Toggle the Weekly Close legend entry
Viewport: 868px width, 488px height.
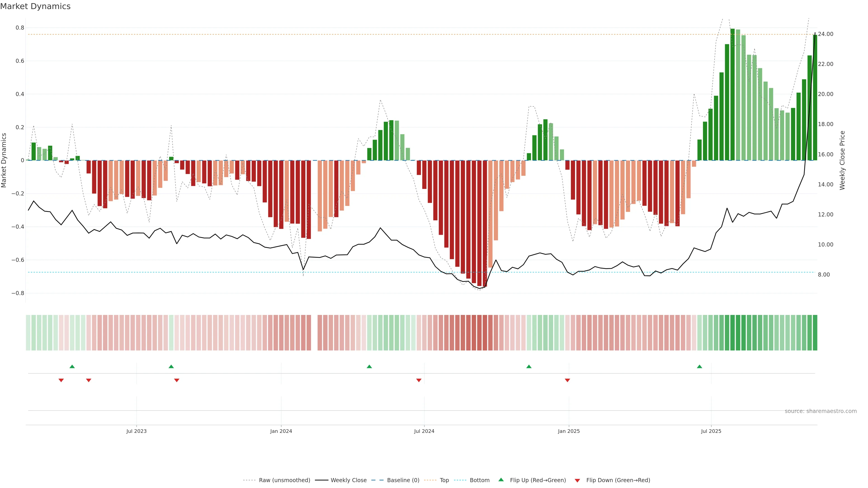(x=348, y=480)
